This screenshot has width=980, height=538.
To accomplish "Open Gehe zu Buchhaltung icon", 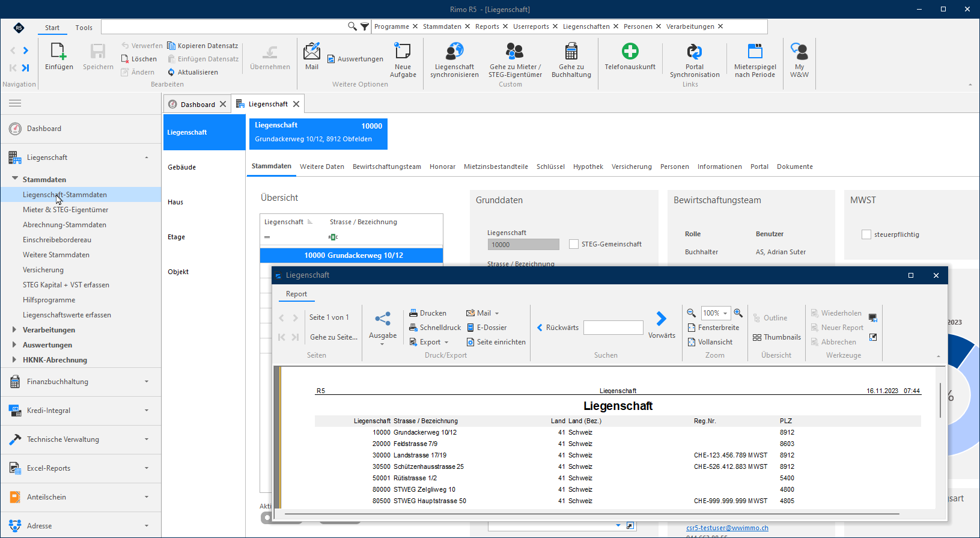I will click(571, 51).
